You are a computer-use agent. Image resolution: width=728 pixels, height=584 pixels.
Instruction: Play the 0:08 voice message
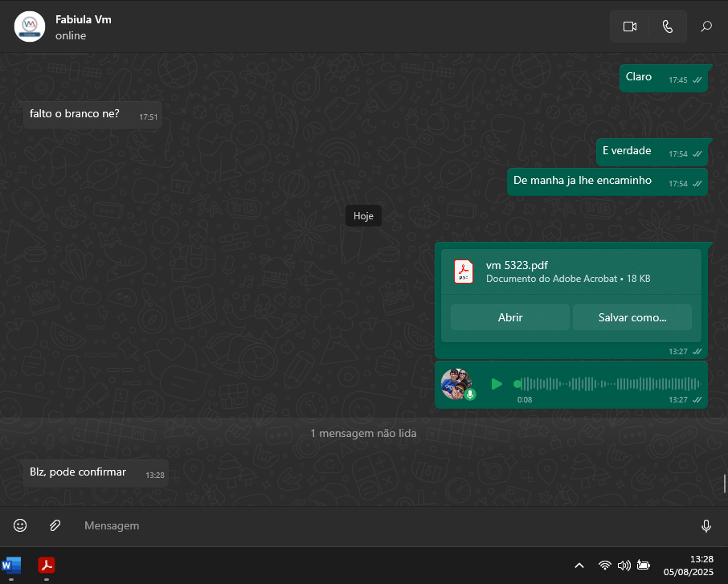pos(497,384)
